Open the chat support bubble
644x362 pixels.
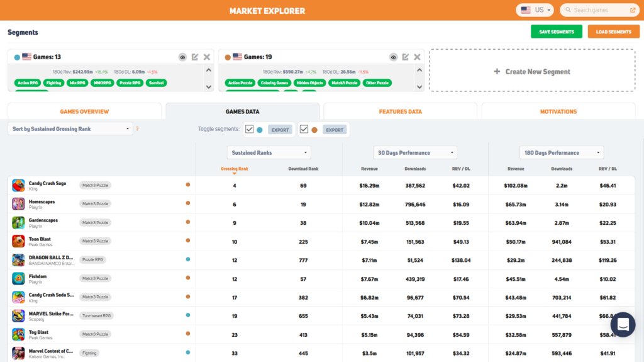623,325
